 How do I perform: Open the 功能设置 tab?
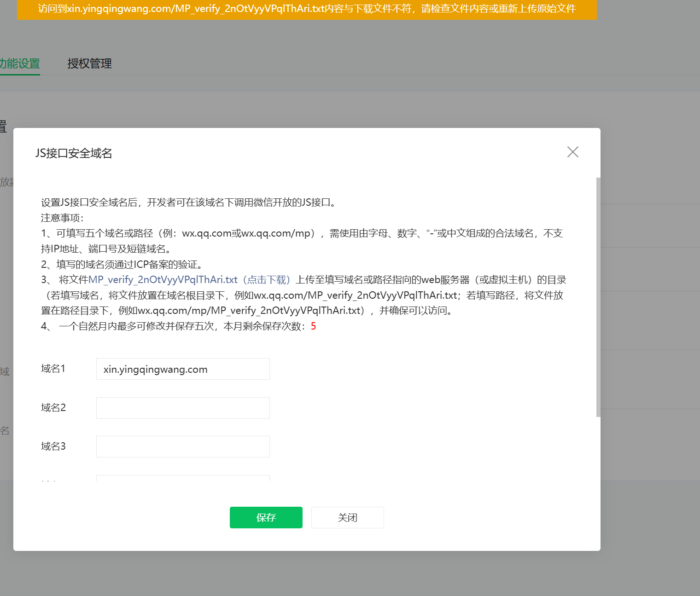tap(20, 64)
